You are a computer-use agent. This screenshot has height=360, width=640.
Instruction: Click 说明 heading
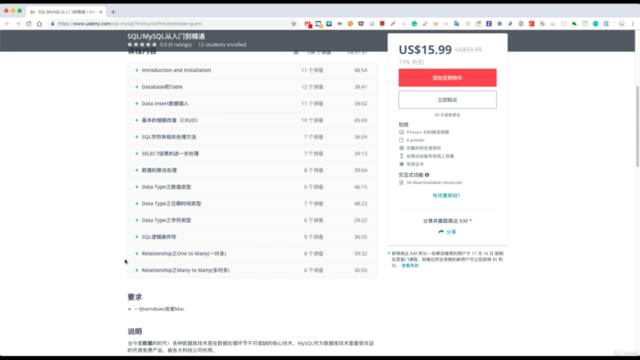135,331
